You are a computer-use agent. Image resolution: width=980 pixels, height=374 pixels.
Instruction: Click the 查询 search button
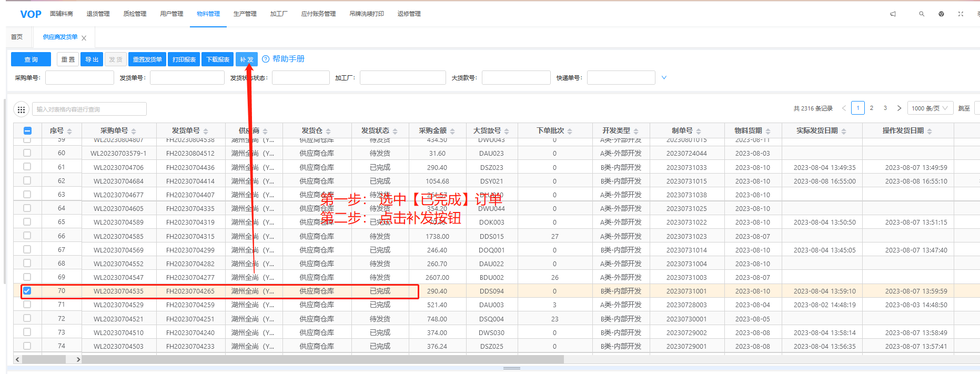point(31,59)
